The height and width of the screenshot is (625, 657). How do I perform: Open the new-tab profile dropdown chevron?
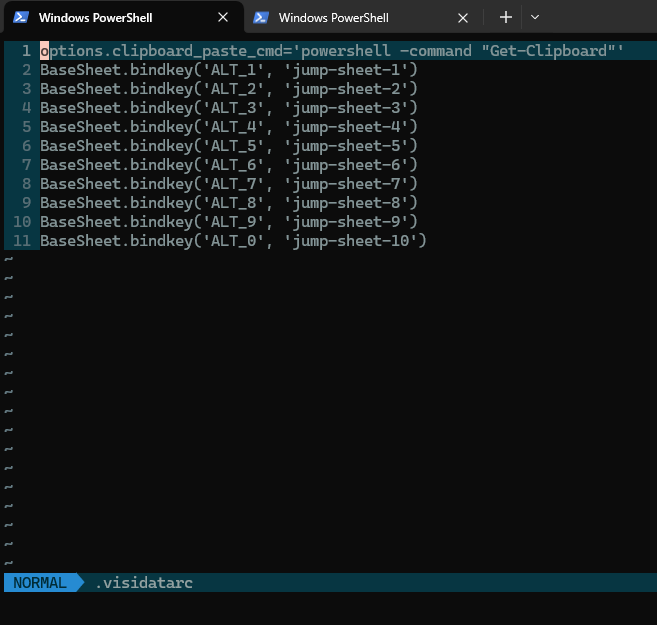click(x=535, y=17)
